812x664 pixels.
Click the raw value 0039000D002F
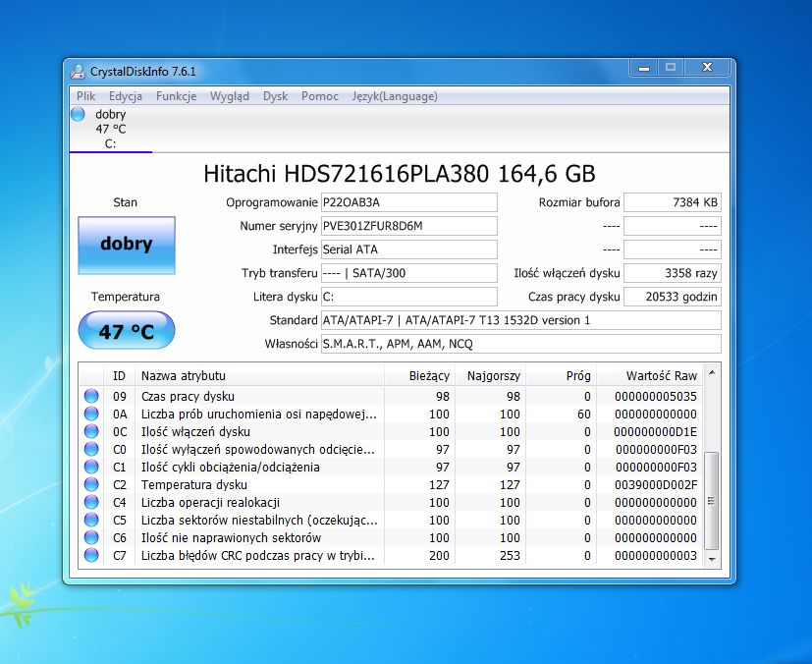pyautogui.click(x=656, y=484)
